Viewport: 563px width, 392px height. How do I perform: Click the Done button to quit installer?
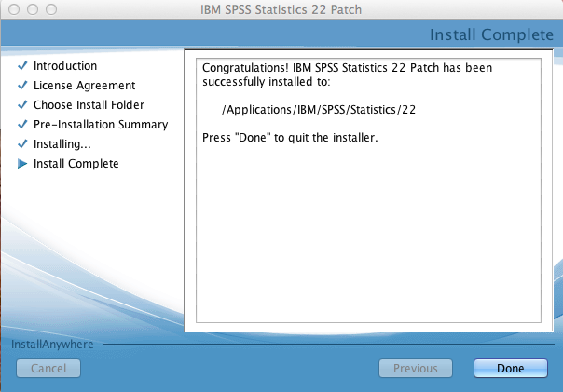coord(511,368)
